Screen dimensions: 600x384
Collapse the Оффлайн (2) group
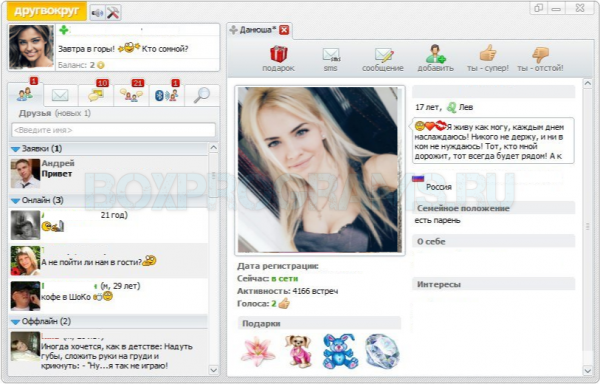15,322
